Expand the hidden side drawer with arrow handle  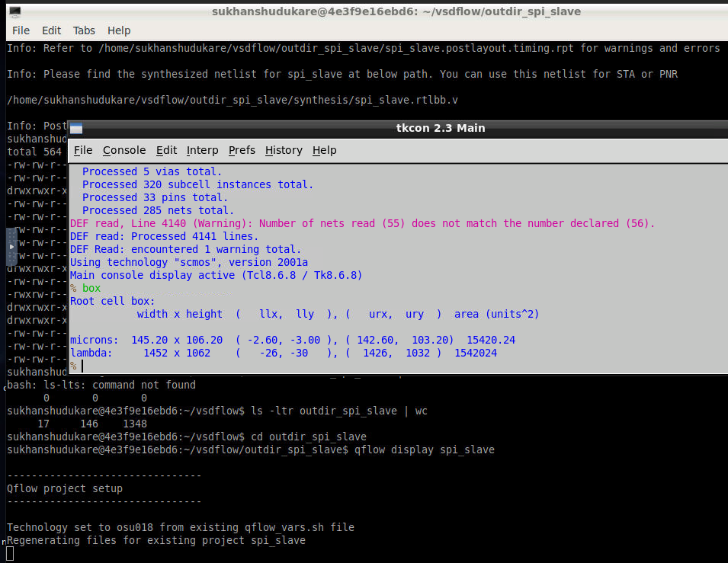[x=11, y=245]
